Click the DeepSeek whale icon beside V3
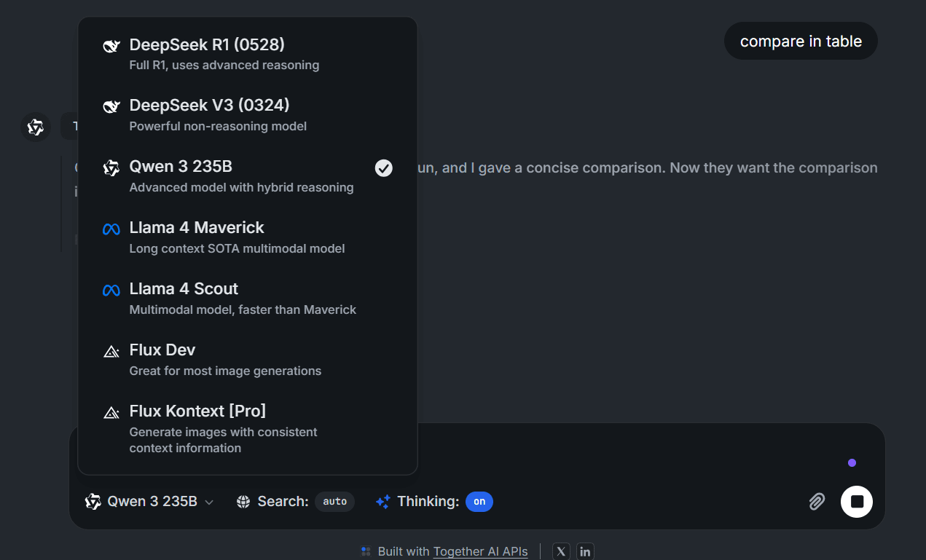The image size is (926, 560). click(111, 107)
